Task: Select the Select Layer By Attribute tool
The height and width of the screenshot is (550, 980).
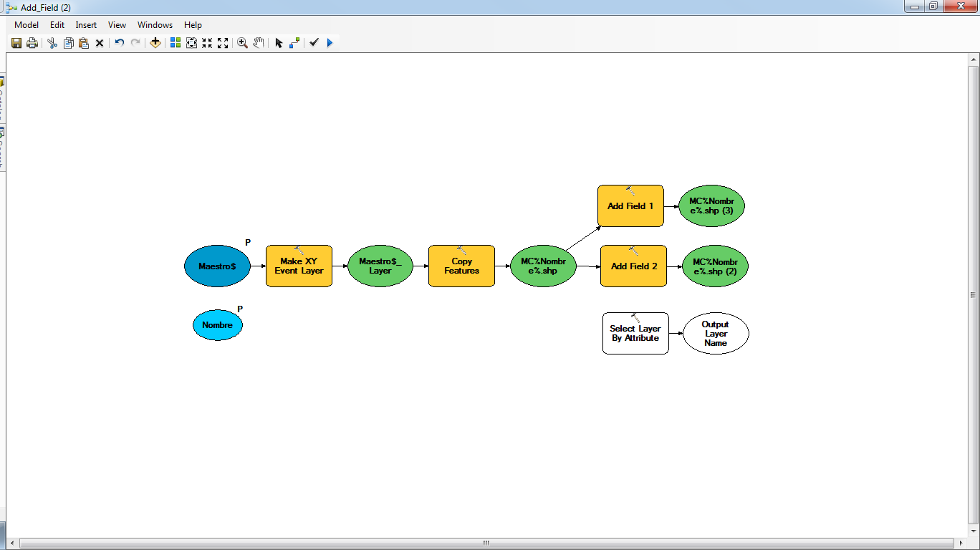Action: coord(635,333)
